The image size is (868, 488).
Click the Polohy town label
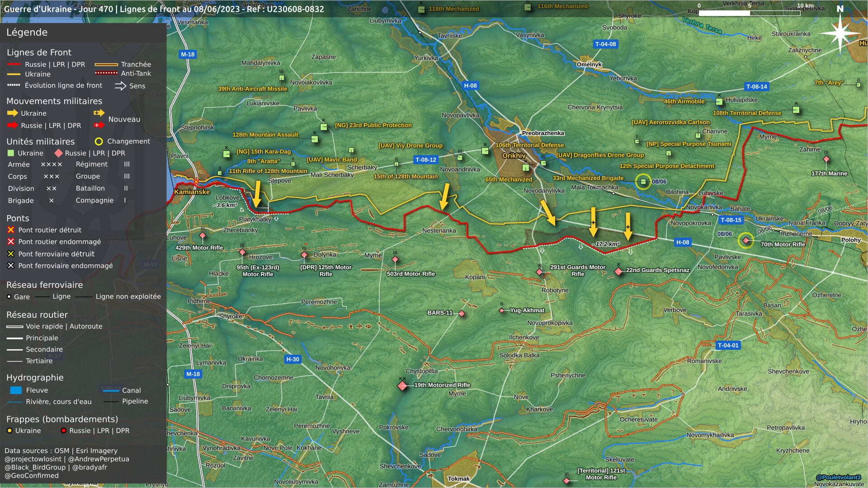[x=850, y=240]
